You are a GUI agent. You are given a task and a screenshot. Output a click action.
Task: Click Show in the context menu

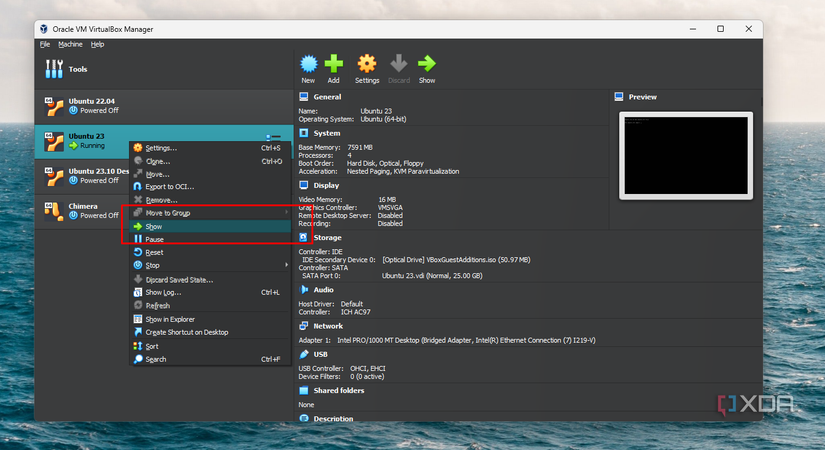pyautogui.click(x=210, y=226)
